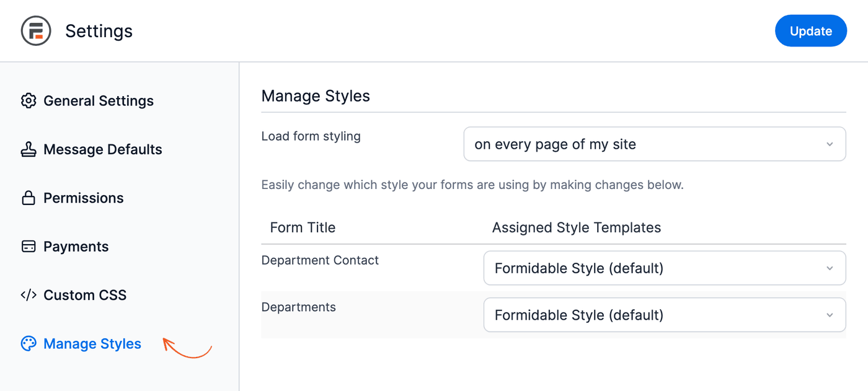Go to Message Defaults section

(103, 149)
